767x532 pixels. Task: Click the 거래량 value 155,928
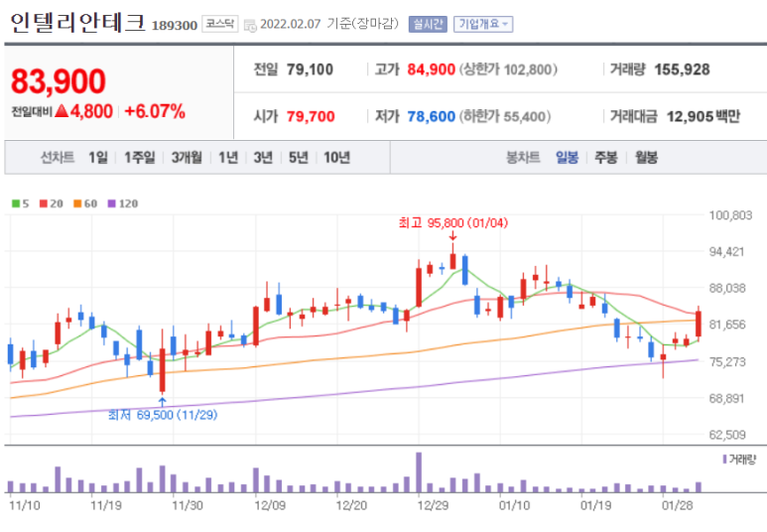pos(682,69)
